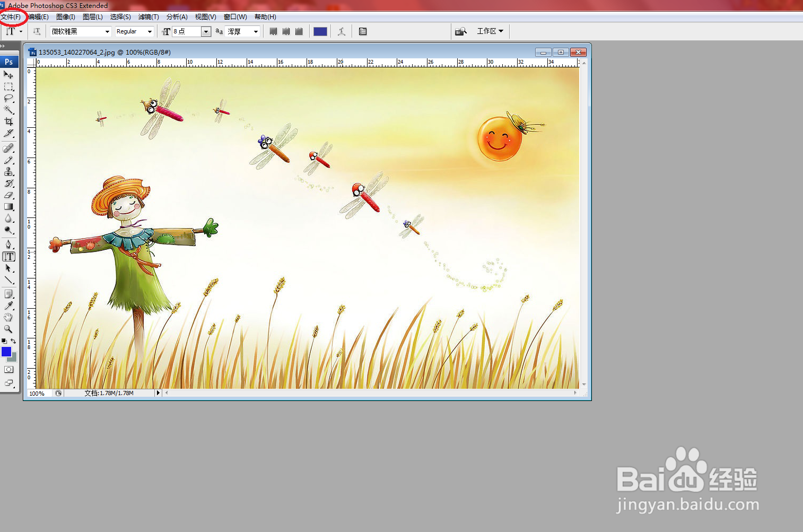Viewport: 803px width, 532px height.
Task: Select the Clone Stamp tool
Action: click(8, 172)
